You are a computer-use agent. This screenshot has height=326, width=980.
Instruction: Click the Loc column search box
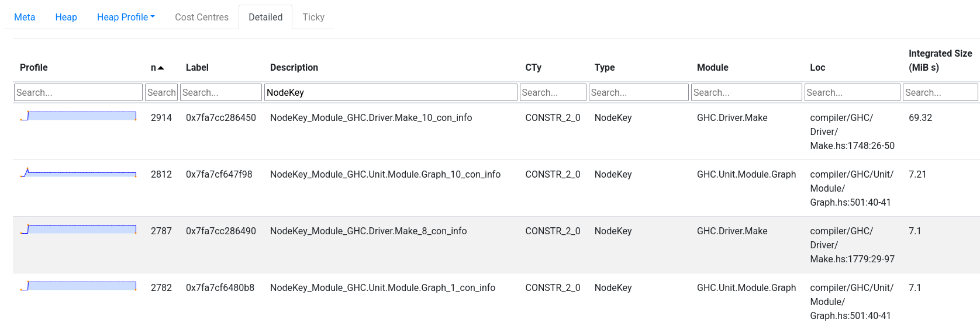[x=853, y=92]
